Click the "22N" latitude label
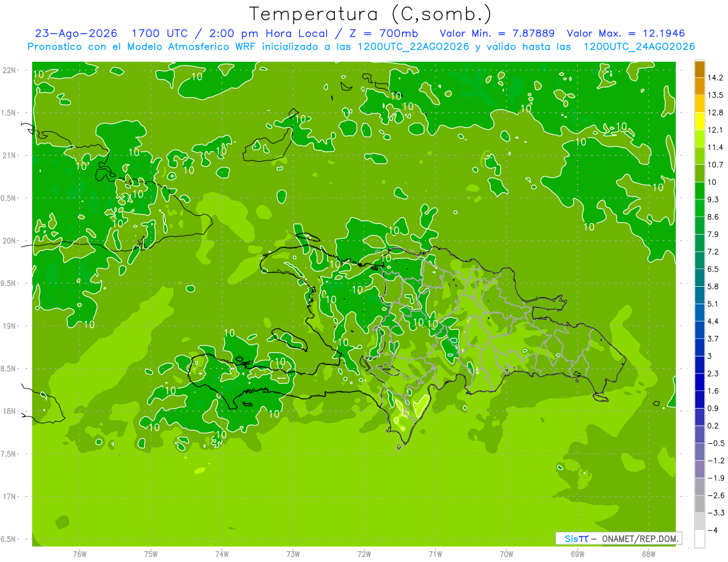Image resolution: width=728 pixels, height=562 pixels. tap(10, 70)
